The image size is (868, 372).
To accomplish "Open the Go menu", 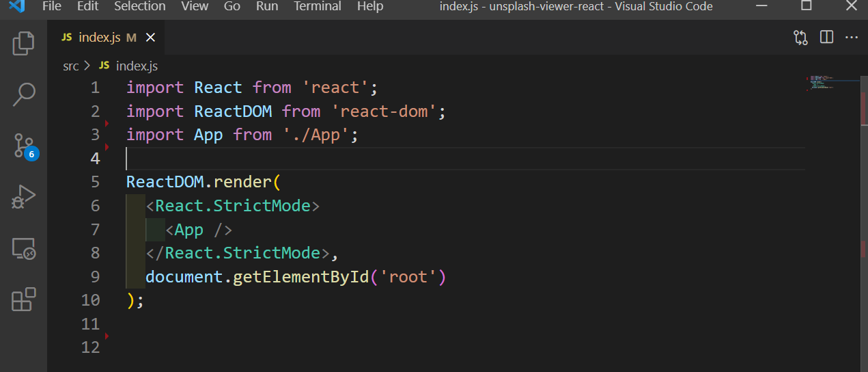I will (x=232, y=7).
